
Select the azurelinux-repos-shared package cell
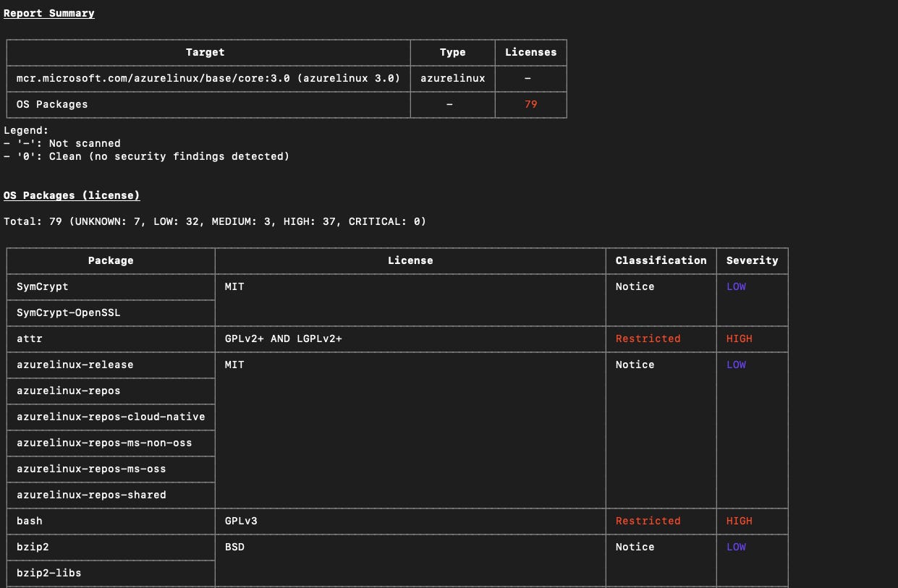click(111, 495)
